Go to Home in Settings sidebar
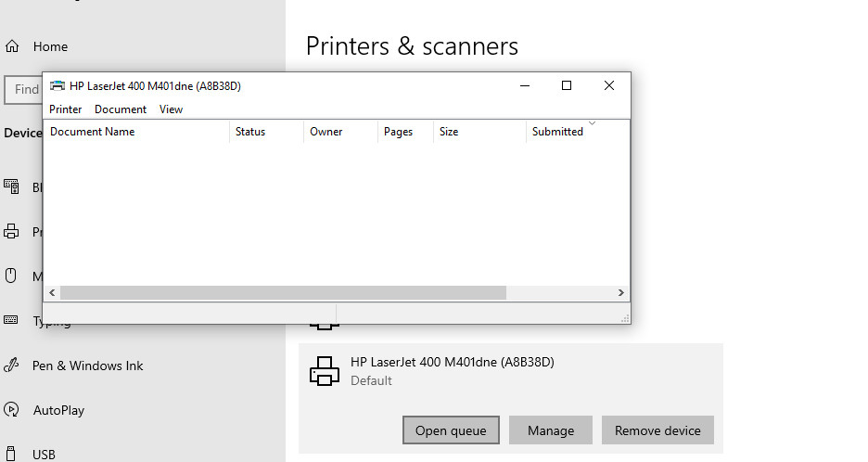Screen dimensions: 868x462 coord(50,46)
